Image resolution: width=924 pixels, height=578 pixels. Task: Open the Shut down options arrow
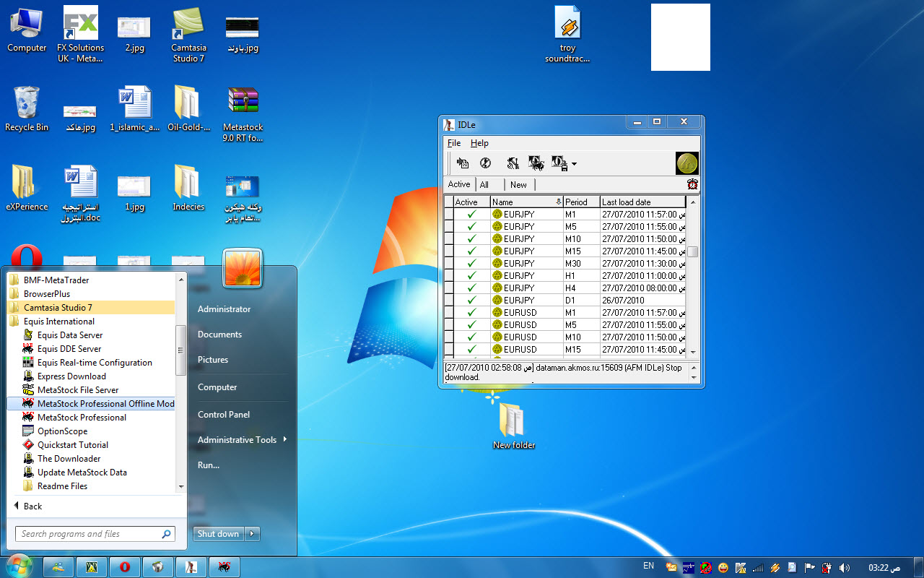click(252, 534)
